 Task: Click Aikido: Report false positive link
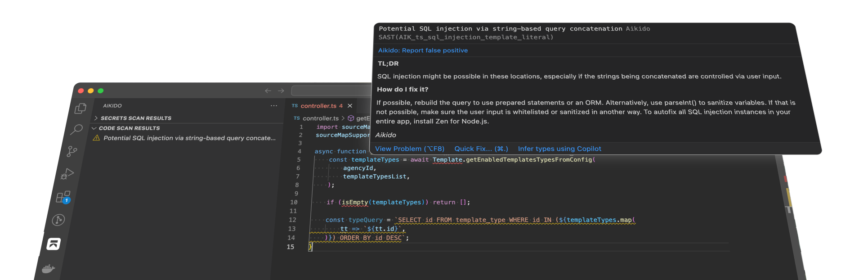click(x=423, y=50)
